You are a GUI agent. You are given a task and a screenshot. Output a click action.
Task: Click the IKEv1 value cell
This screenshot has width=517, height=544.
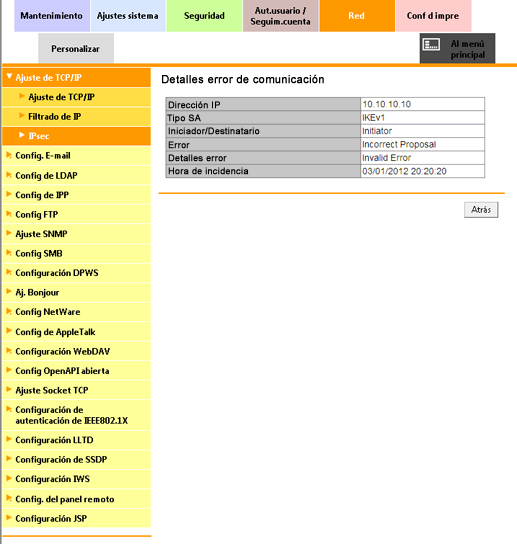click(423, 118)
